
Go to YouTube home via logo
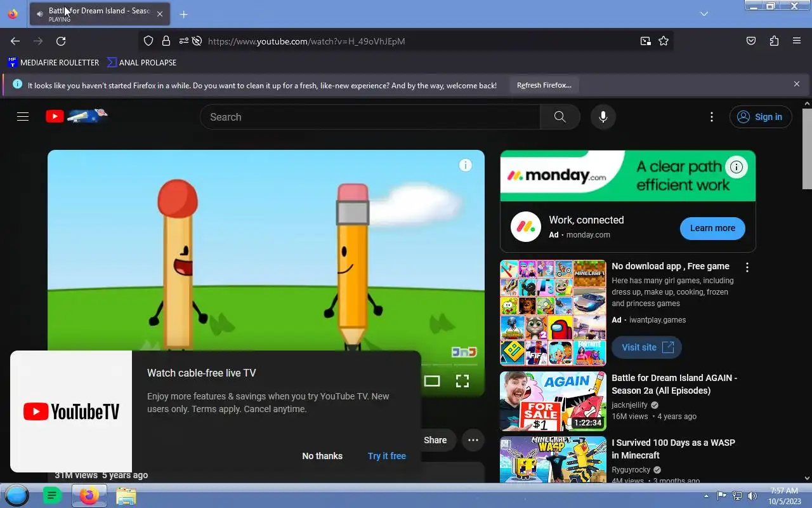tap(76, 116)
